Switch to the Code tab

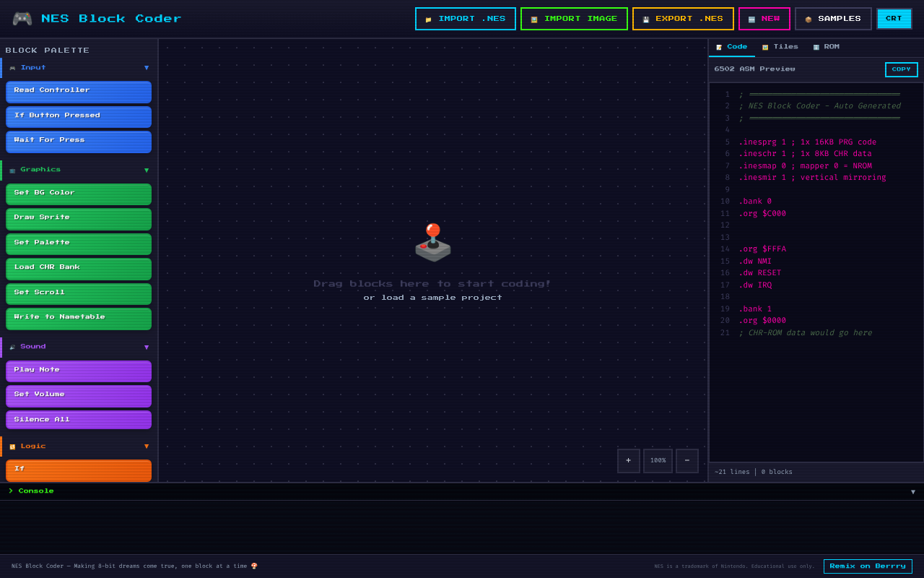click(x=732, y=47)
